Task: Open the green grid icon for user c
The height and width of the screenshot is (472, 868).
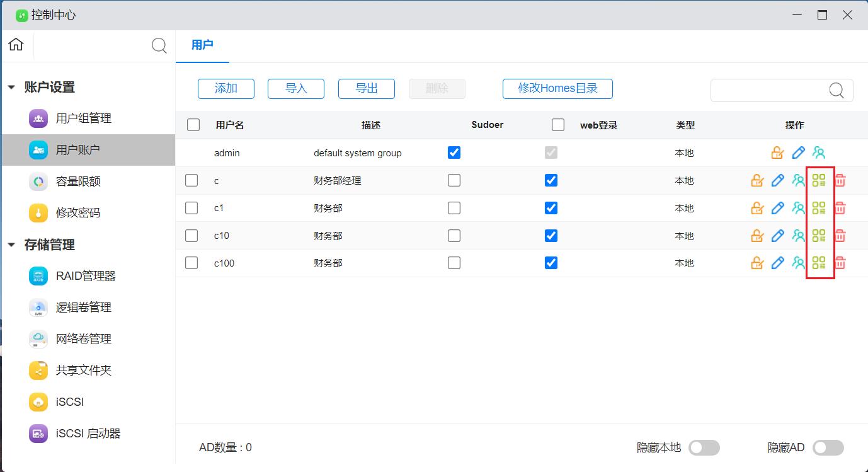Action: point(819,181)
